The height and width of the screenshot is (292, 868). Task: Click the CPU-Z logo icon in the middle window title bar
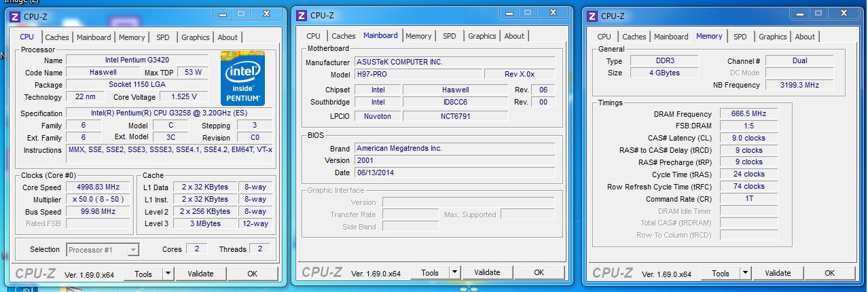click(302, 16)
